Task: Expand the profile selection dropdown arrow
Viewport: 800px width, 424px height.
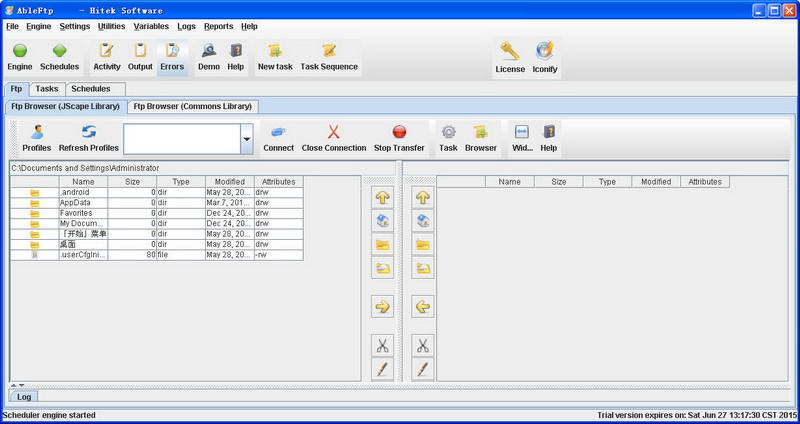Action: pos(247,139)
